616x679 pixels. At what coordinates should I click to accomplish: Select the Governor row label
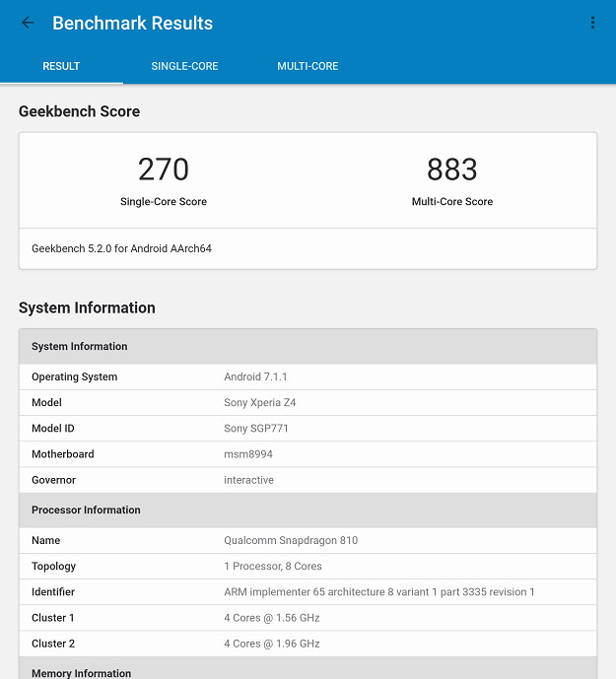coord(54,480)
